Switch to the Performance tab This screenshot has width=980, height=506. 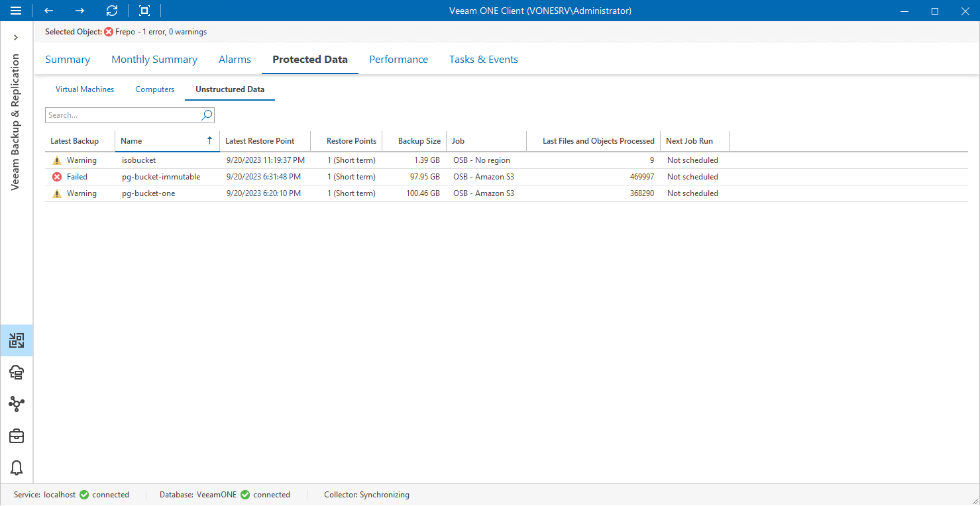click(399, 60)
